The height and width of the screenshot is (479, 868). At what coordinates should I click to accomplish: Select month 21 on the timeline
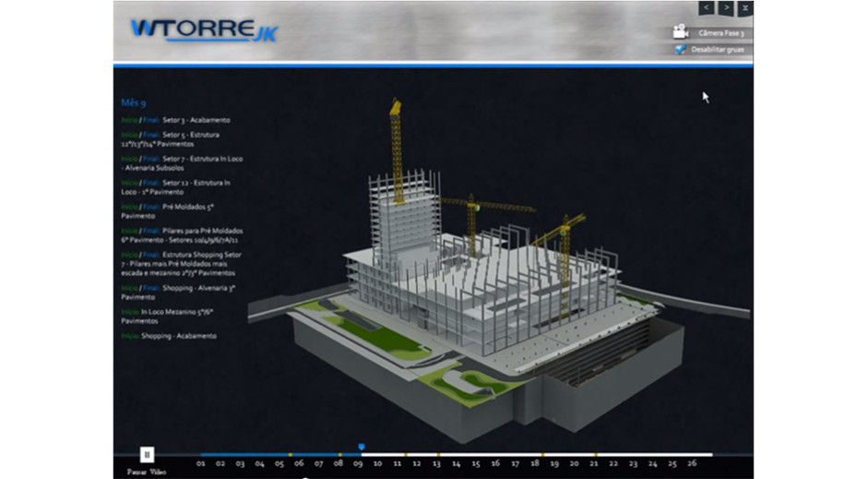tap(593, 463)
